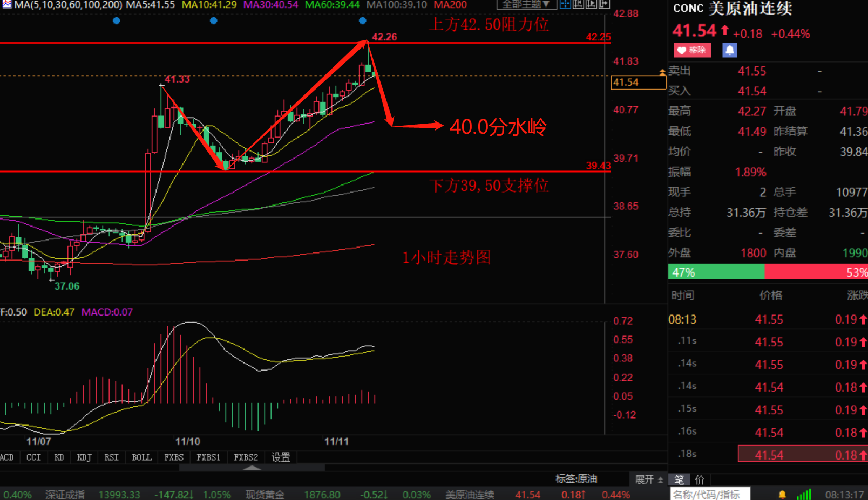Click the blue alert bell icon
Screen dimensions: 868x500
(x=729, y=50)
